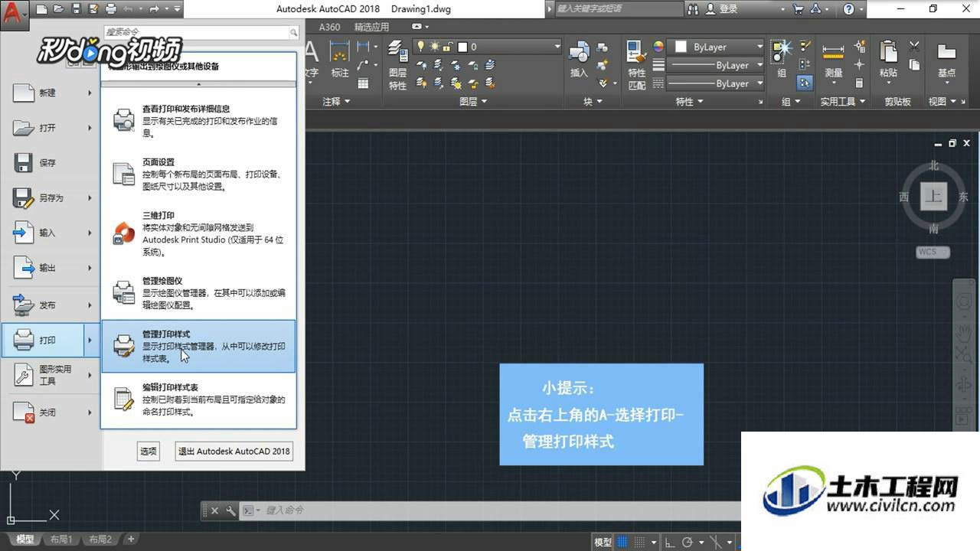The image size is (980, 551).
Task: Click the Open folder icon in quick access toolbar
Action: coord(60,9)
